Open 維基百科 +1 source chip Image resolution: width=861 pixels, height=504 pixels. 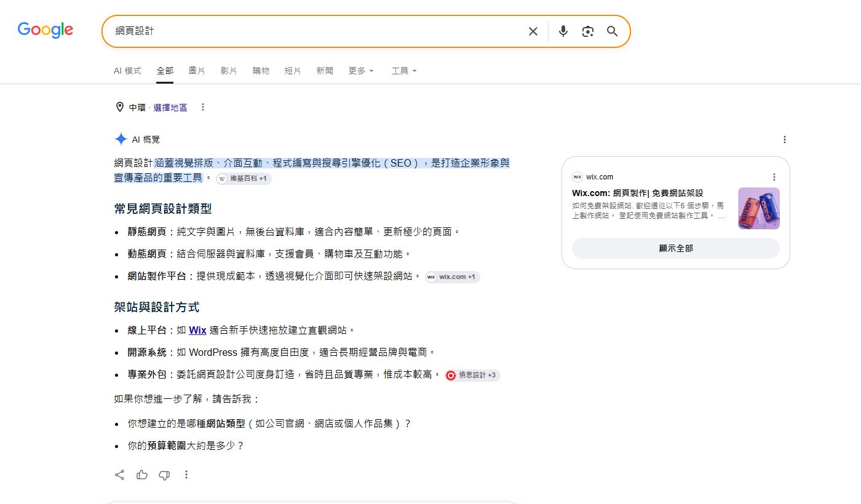click(x=244, y=179)
